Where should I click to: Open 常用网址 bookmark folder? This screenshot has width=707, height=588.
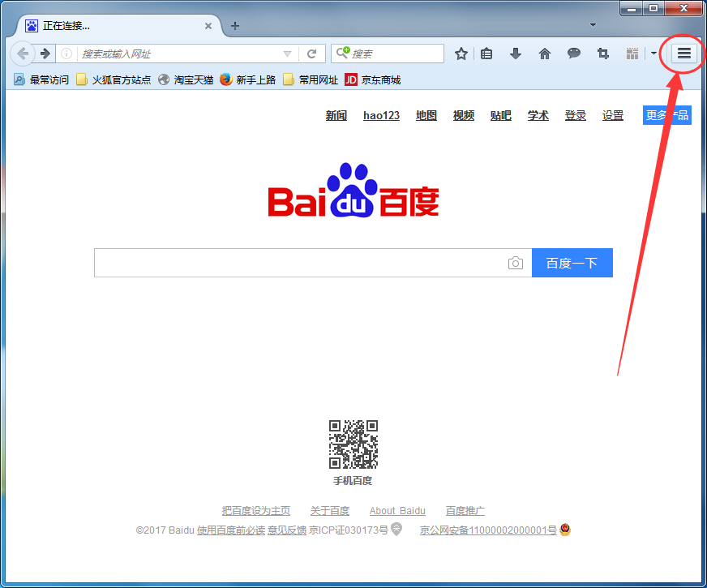tap(311, 79)
